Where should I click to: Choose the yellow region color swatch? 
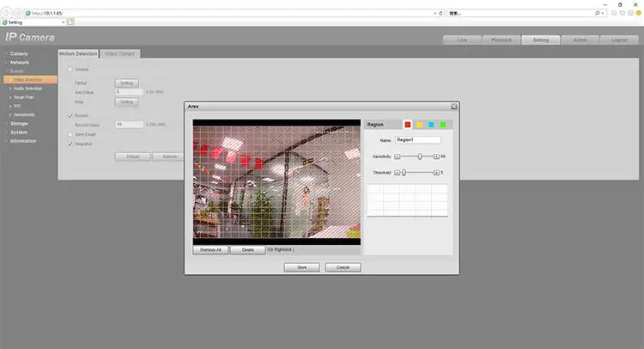pyautogui.click(x=420, y=125)
